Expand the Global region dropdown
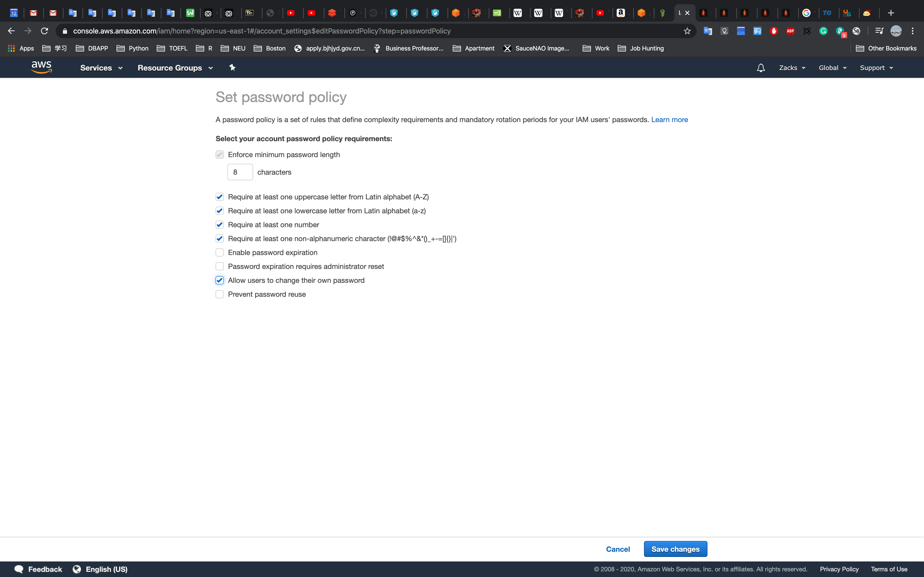This screenshot has width=924, height=577. 832,68
